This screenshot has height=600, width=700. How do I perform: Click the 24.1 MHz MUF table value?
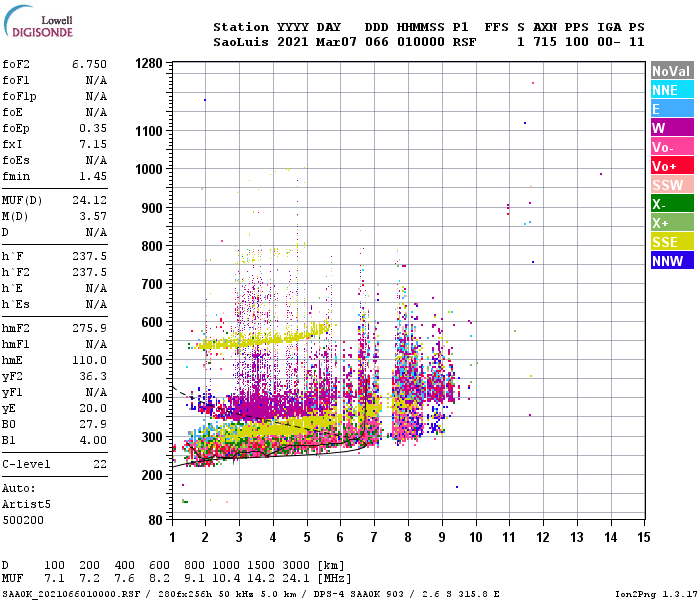tap(296, 579)
